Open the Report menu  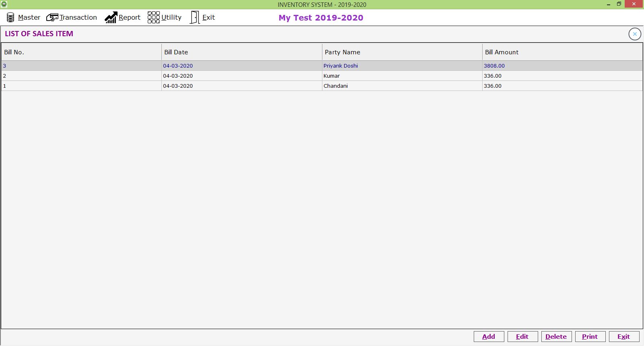130,17
